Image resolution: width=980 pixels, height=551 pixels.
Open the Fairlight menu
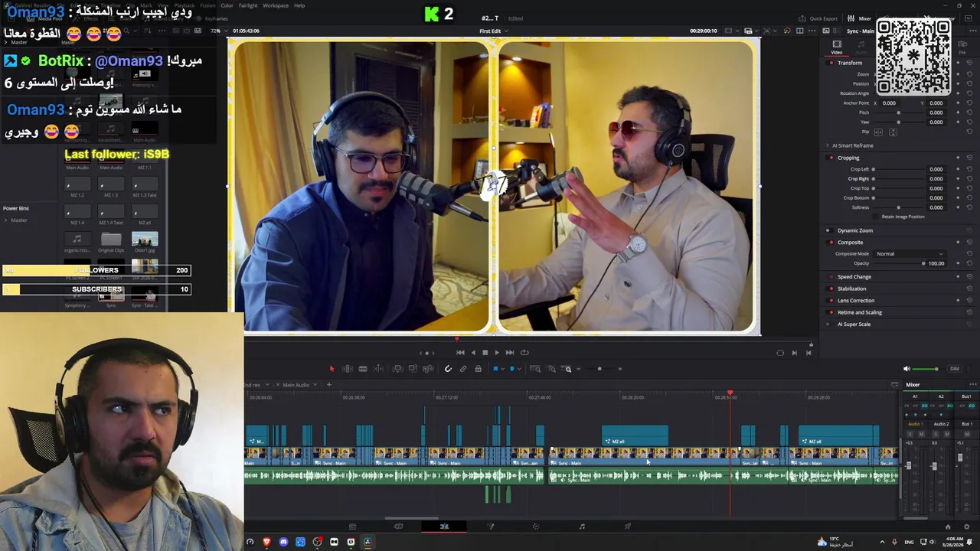[248, 5]
